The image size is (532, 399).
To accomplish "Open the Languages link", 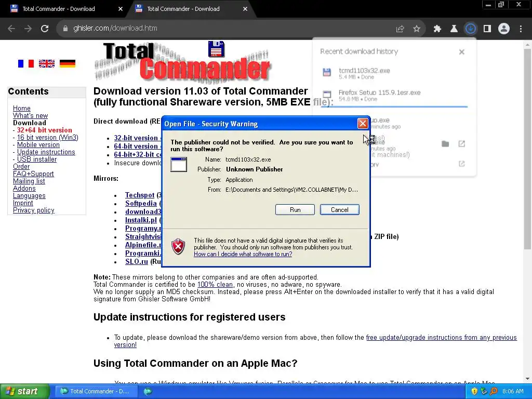I will pos(29,196).
